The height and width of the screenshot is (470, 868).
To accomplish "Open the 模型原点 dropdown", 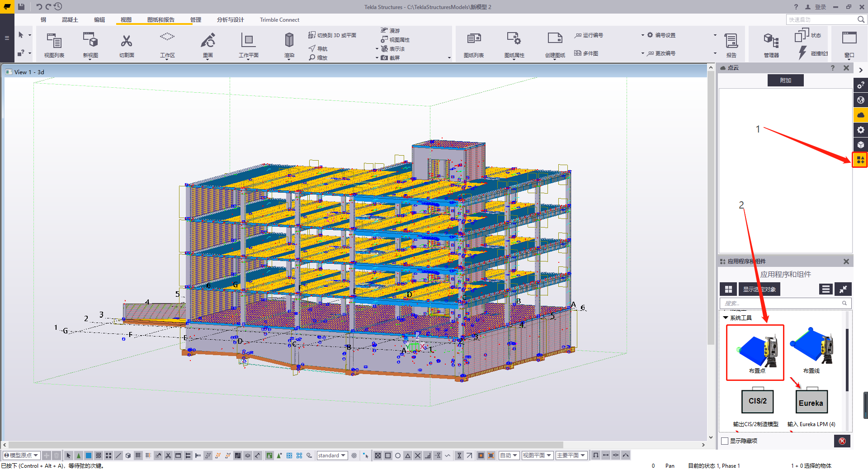I will click(x=21, y=456).
